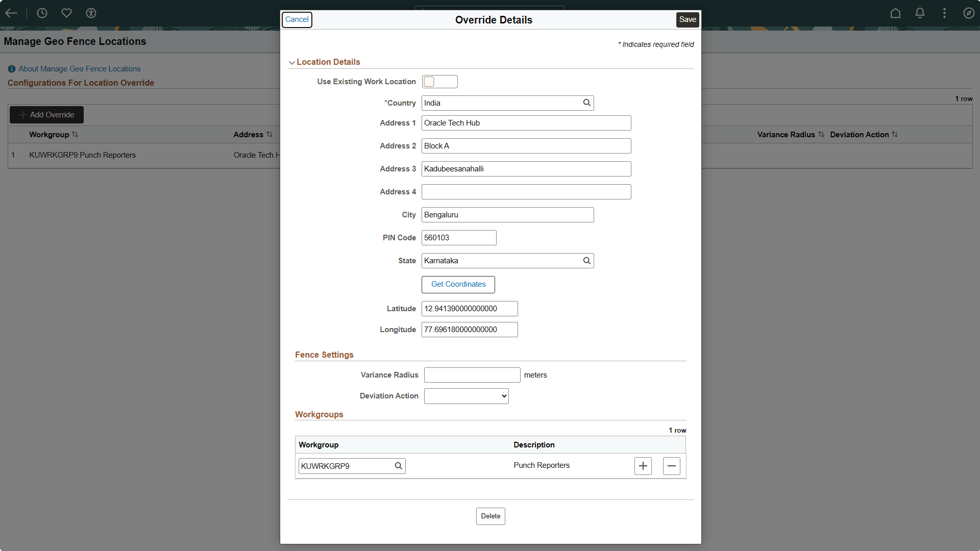Click the State lookup search icon
The width and height of the screenshot is (980, 551).
586,261
